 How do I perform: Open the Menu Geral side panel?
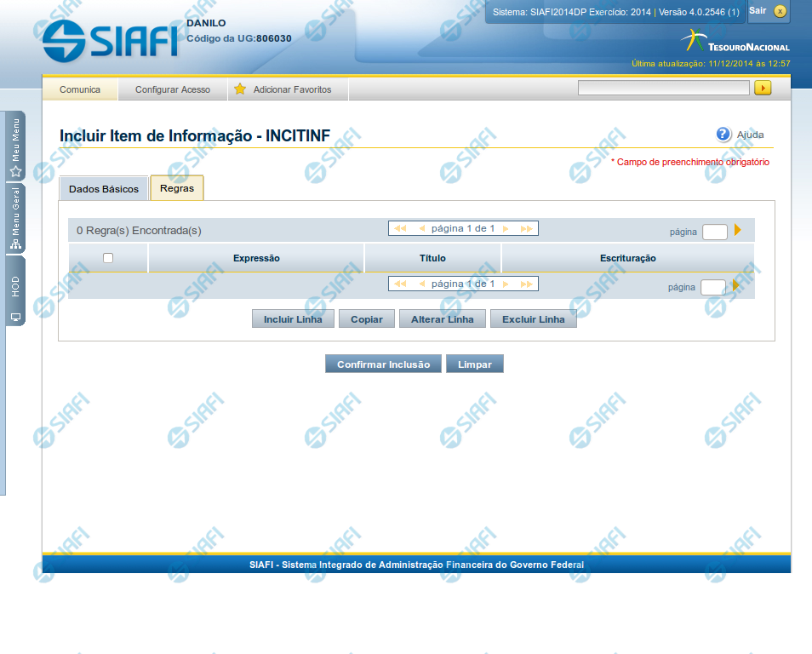[x=15, y=218]
